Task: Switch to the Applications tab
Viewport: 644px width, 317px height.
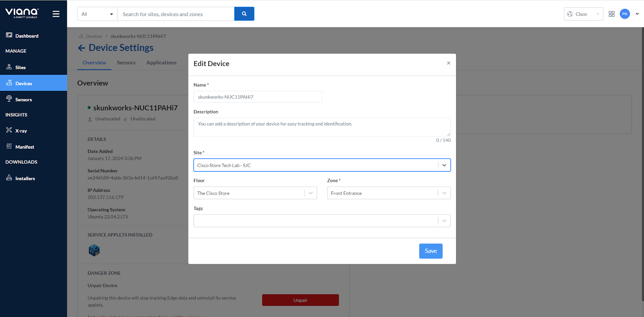Action: (161, 63)
